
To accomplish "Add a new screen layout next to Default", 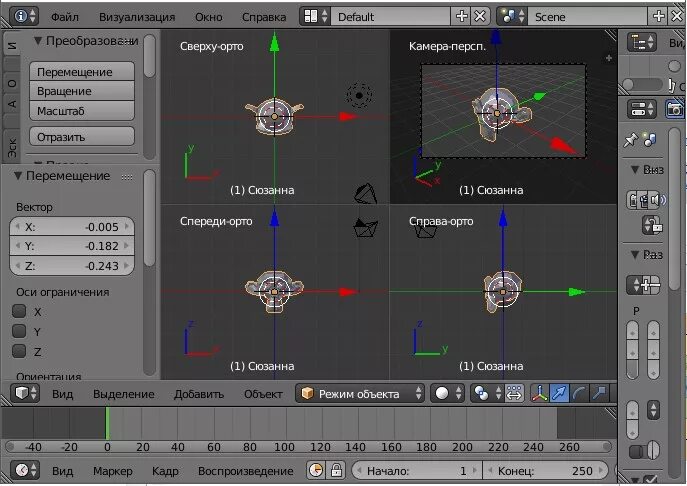I will pos(461,17).
